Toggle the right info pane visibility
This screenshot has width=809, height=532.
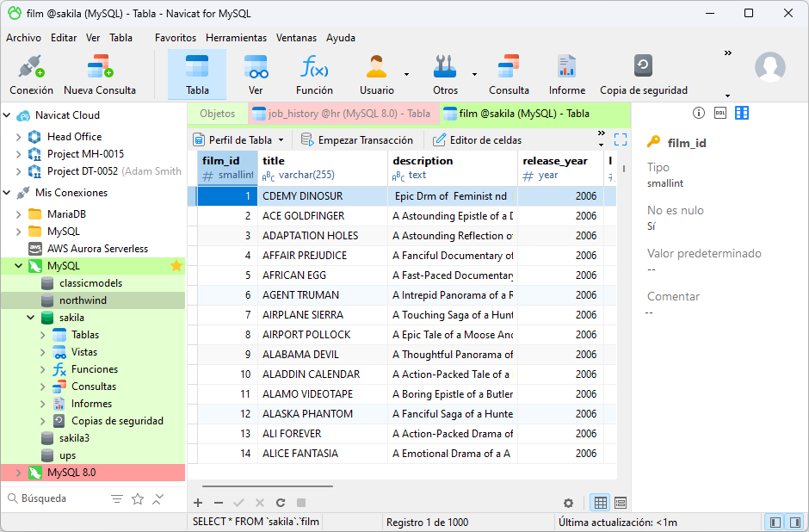(x=796, y=522)
